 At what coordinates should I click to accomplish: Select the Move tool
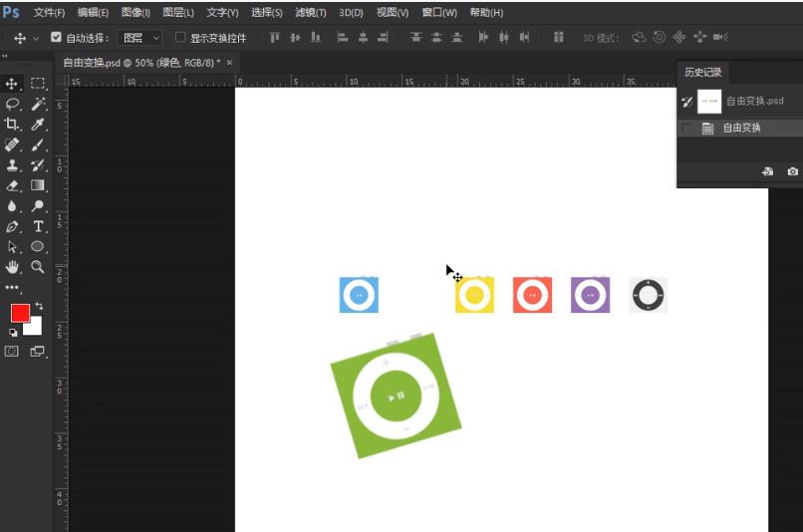(x=12, y=83)
